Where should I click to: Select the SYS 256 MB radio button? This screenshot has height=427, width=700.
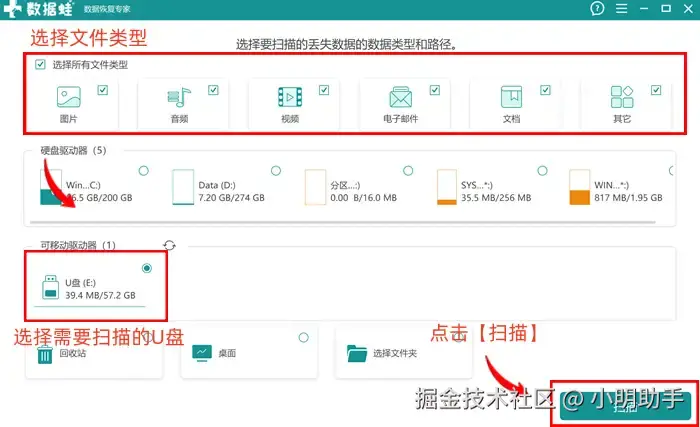tap(542, 171)
